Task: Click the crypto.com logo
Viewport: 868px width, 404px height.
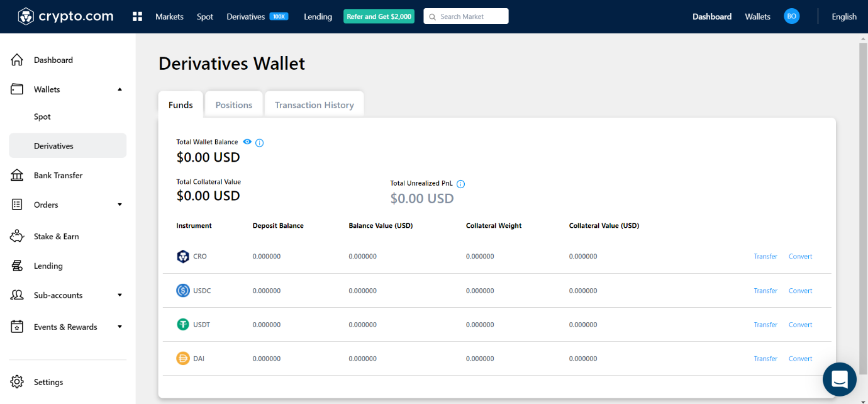Action: pyautogui.click(x=65, y=16)
